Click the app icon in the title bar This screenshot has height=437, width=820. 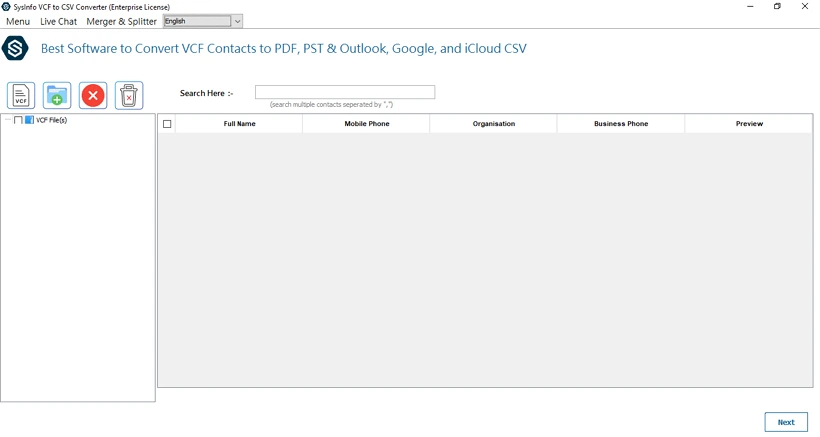point(7,7)
